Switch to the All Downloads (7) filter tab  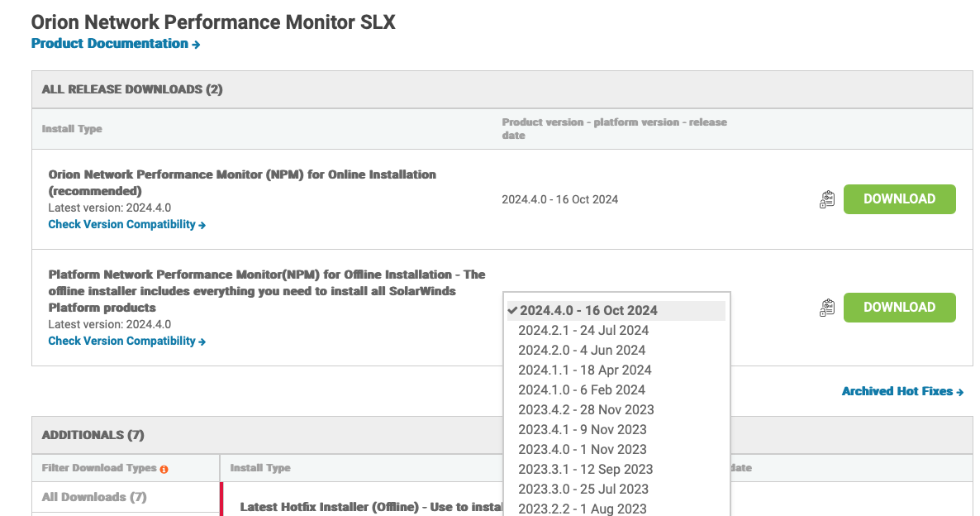click(94, 497)
